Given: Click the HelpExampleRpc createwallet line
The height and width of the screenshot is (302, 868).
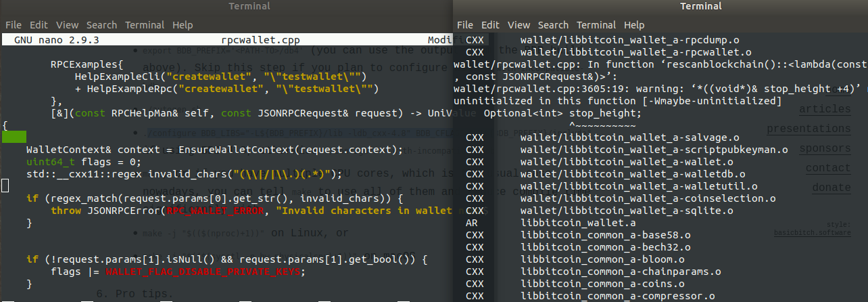Looking at the screenshot, I should pos(226,89).
